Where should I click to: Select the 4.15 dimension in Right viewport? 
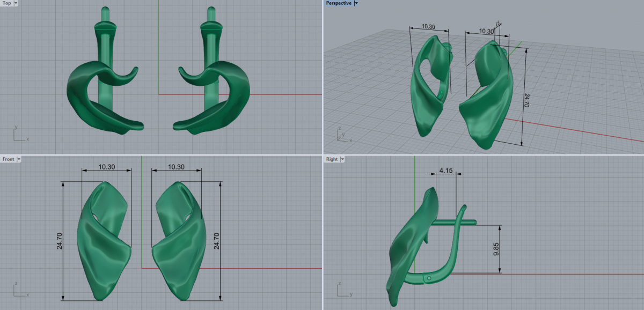point(446,171)
